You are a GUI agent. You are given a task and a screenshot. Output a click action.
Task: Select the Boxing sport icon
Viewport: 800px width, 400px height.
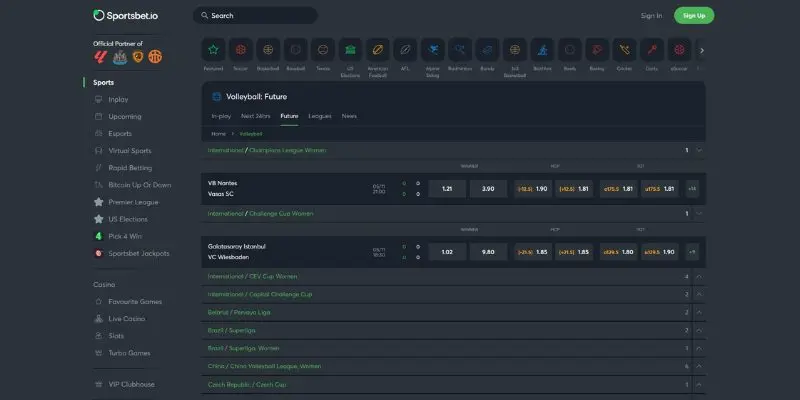597,49
